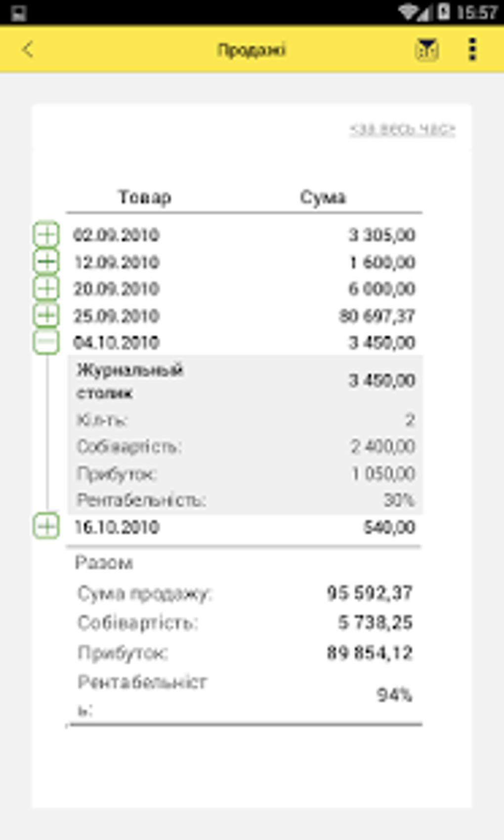The height and width of the screenshot is (840, 504).
Task: Expand the 25.09.2010 sales group
Action: pos(46,315)
